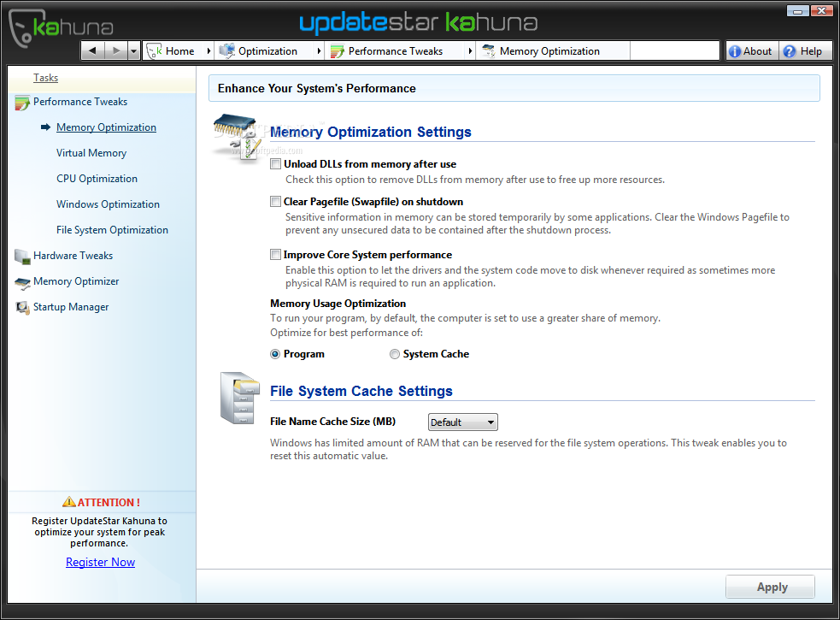Expand the arrow after Performance Tweaks breadcrumb
The height and width of the screenshot is (620, 840).
pos(470,51)
